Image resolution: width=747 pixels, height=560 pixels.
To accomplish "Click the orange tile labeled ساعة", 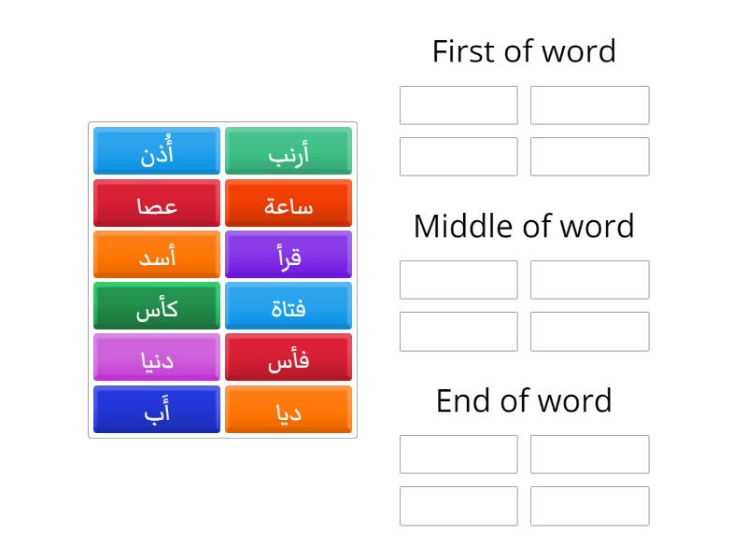I will (289, 203).
